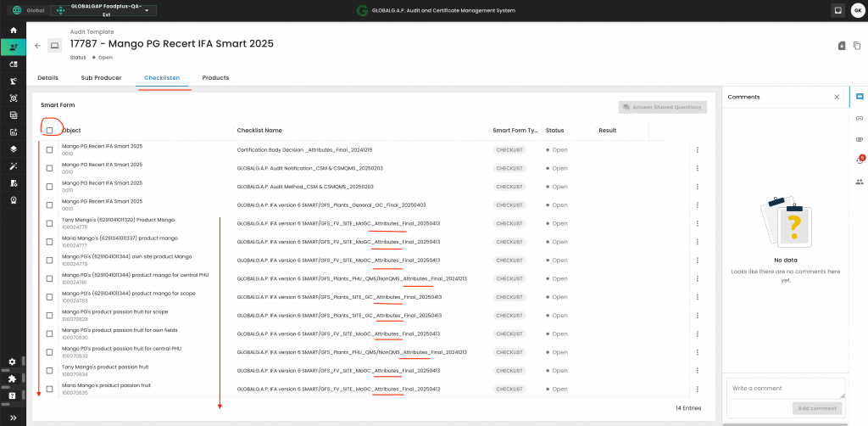Open GLOBALGAP Foodplus-QA-Ext organization dropdown
Image resolution: width=868 pixels, height=426 pixels.
(x=103, y=10)
